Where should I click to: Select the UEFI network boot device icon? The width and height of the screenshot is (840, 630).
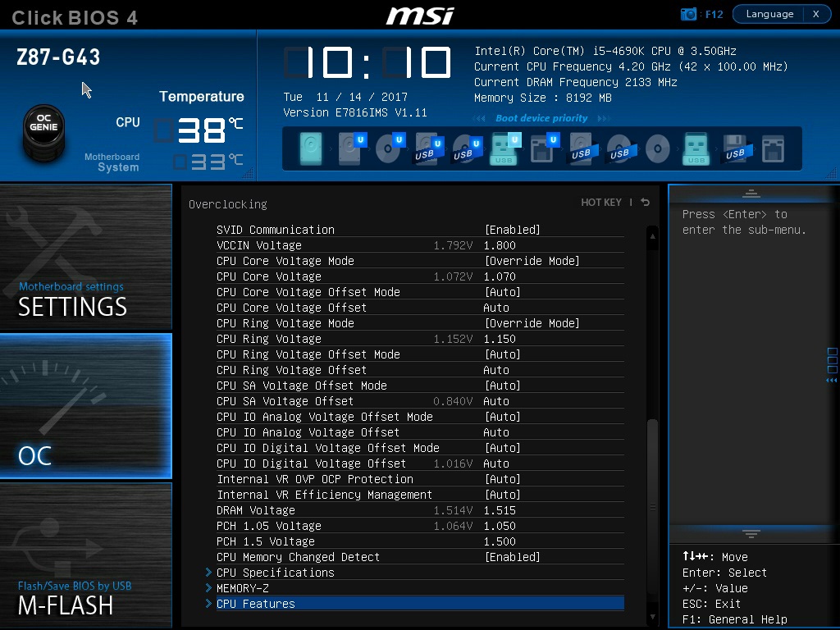[x=545, y=148]
